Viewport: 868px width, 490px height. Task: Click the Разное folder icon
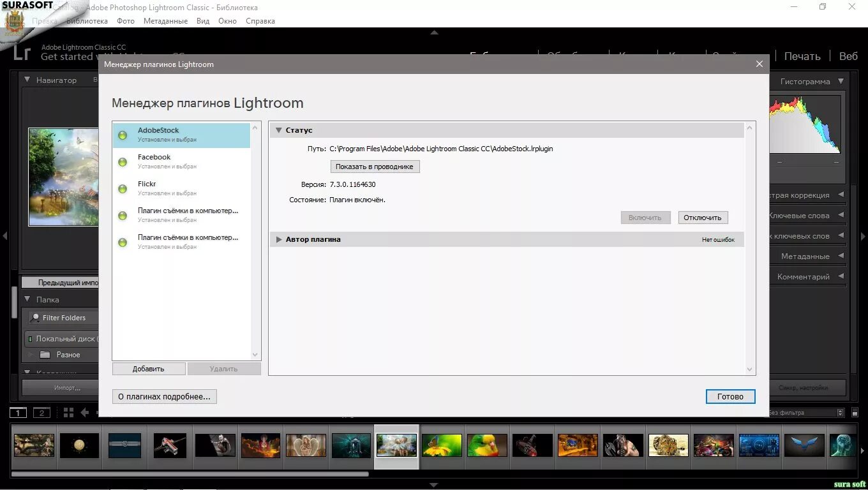coord(45,355)
